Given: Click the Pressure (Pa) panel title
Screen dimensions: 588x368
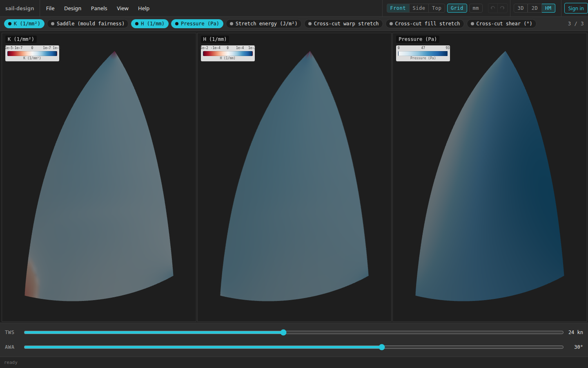Looking at the screenshot, I should point(417,39).
